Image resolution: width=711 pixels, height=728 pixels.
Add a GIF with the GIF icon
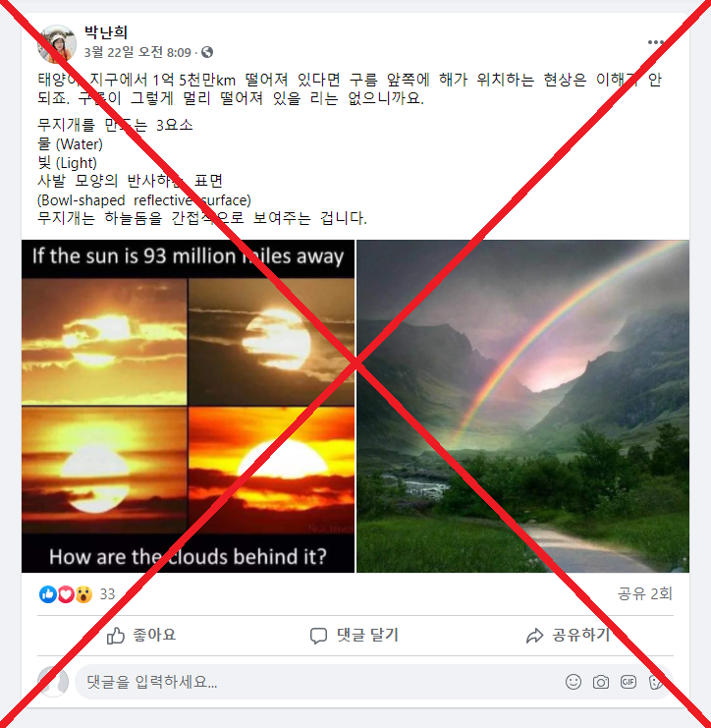tap(628, 682)
